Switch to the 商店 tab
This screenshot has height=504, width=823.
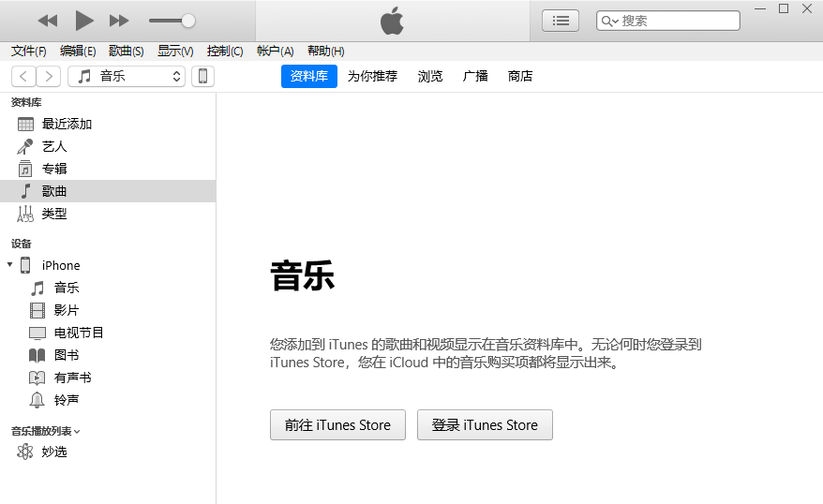coord(520,77)
